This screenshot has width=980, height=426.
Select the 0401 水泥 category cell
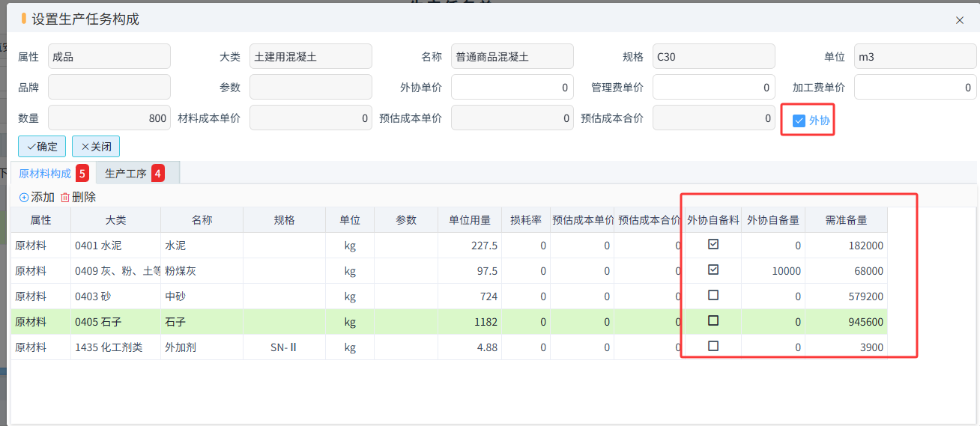point(115,246)
